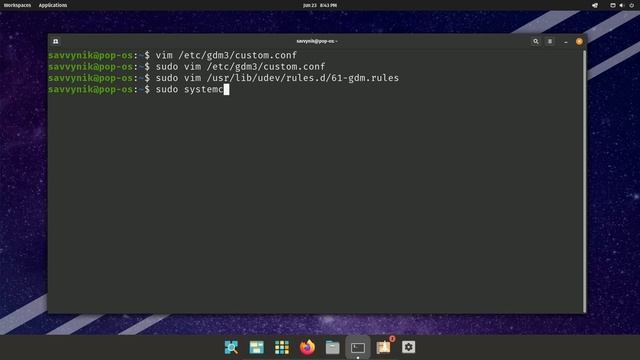Open the terminal hamburger menu

pos(550,41)
